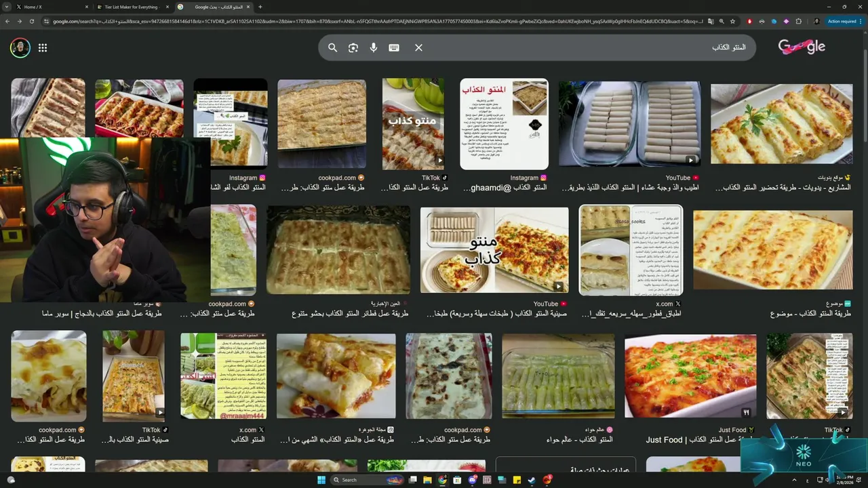Go to Google home via logo

[802, 47]
